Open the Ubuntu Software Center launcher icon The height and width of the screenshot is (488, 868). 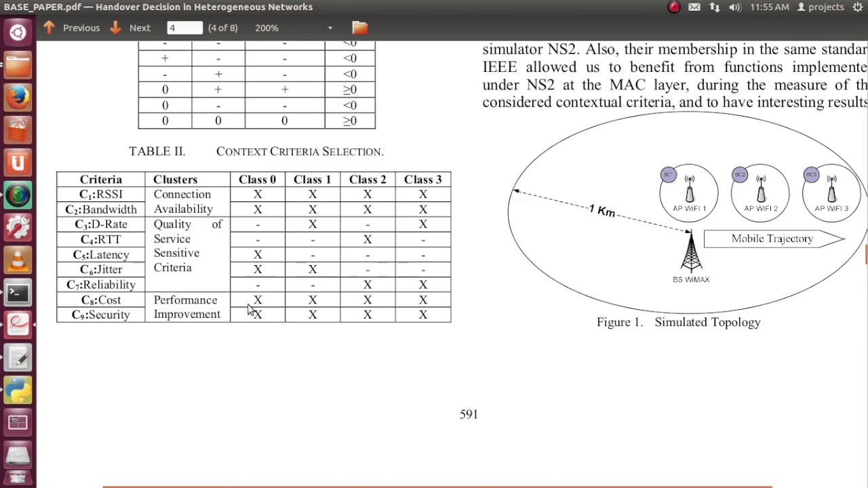(x=18, y=130)
